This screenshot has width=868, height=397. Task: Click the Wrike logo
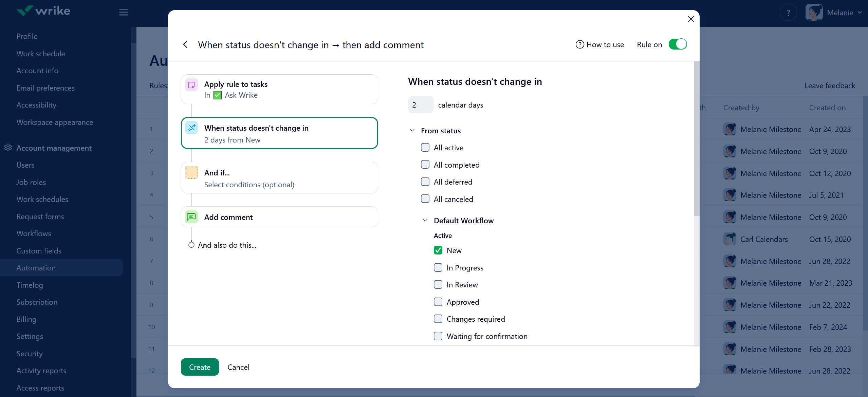43,11
